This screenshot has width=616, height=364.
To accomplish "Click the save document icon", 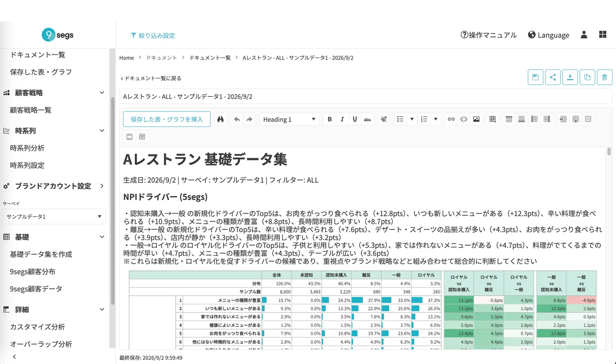I will [535, 77].
